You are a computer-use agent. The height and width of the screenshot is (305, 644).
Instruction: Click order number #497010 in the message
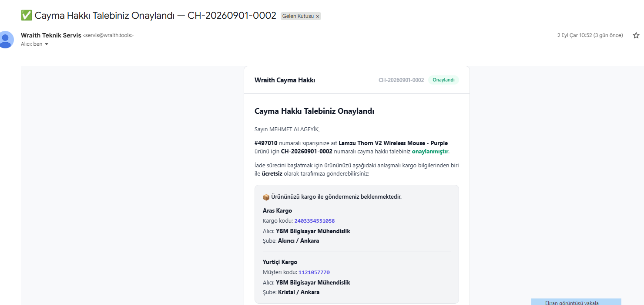pos(266,143)
